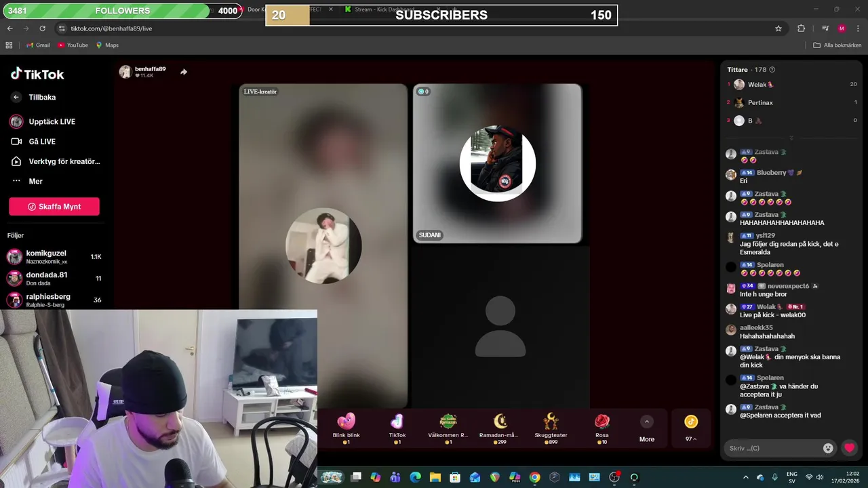Open the emoji picker in chat
Viewport: 868px width, 488px height.
click(828, 448)
